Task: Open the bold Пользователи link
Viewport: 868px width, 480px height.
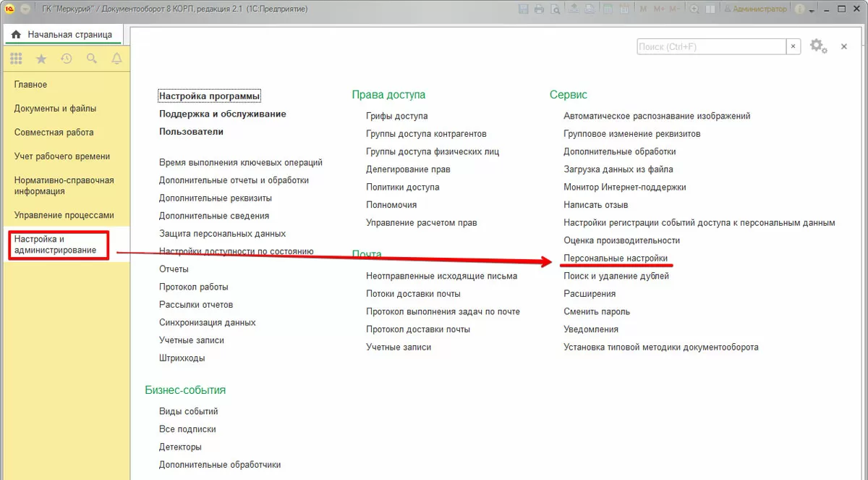Action: [191, 132]
